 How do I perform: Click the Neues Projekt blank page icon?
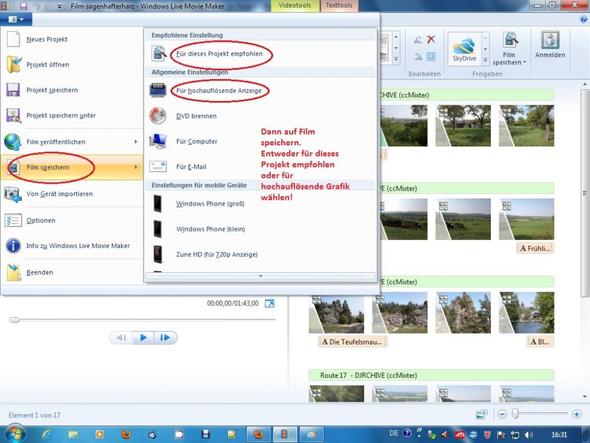click(x=14, y=39)
